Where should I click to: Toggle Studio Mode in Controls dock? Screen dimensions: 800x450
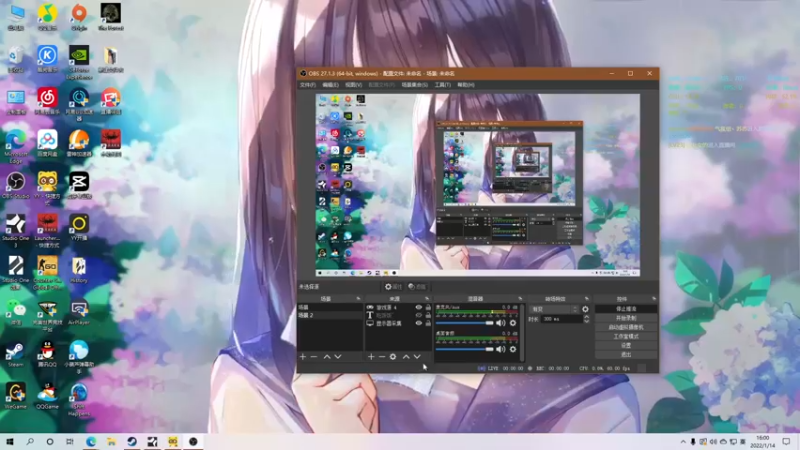(x=626, y=336)
